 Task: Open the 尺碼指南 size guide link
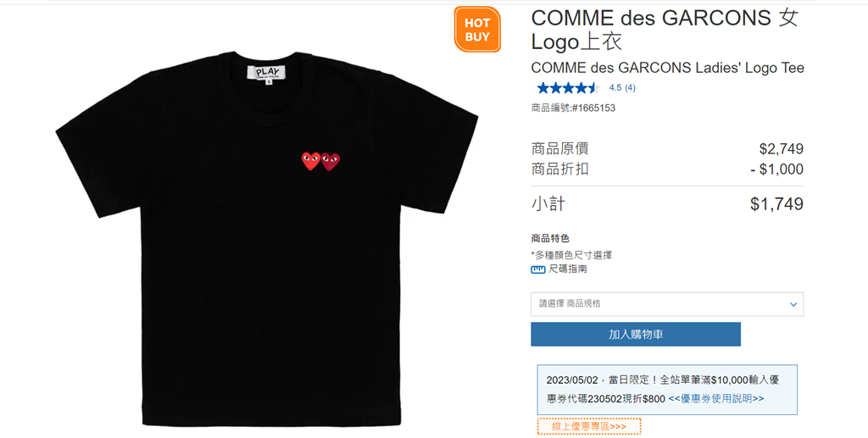point(567,269)
